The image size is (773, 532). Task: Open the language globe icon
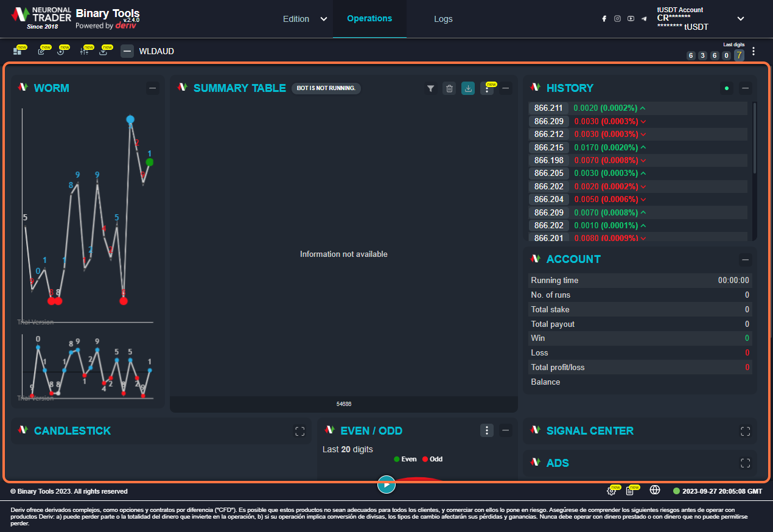coord(655,490)
